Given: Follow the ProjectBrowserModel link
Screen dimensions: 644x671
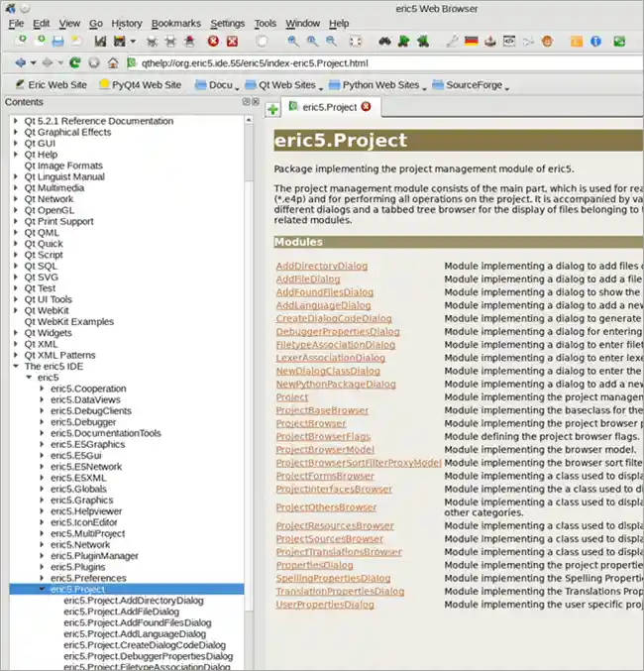Looking at the screenshot, I should point(325,449).
